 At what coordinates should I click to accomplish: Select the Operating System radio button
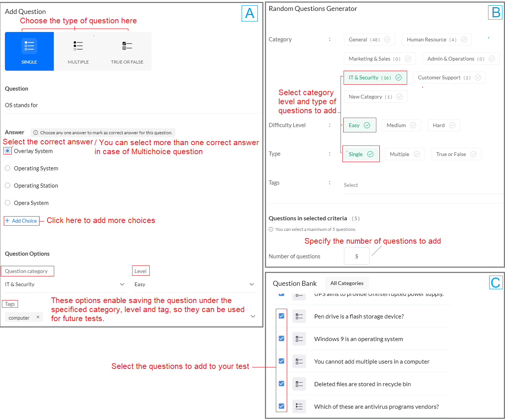pos(8,168)
